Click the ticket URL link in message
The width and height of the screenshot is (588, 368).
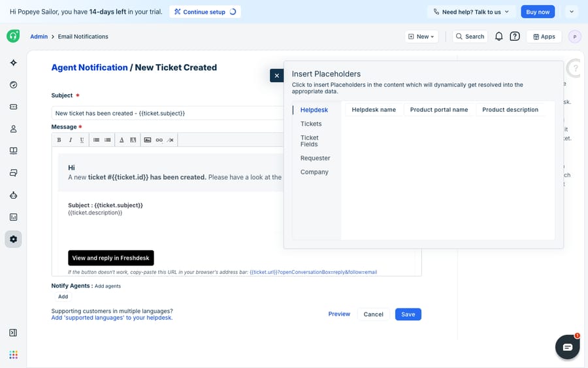[x=313, y=272]
